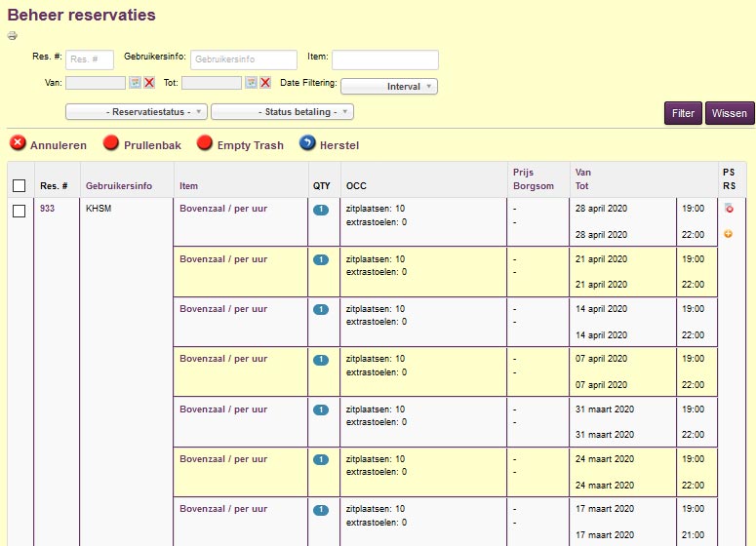Image resolution: width=756 pixels, height=546 pixels.
Task: Focus the Tot date input field
Action: pos(212,83)
